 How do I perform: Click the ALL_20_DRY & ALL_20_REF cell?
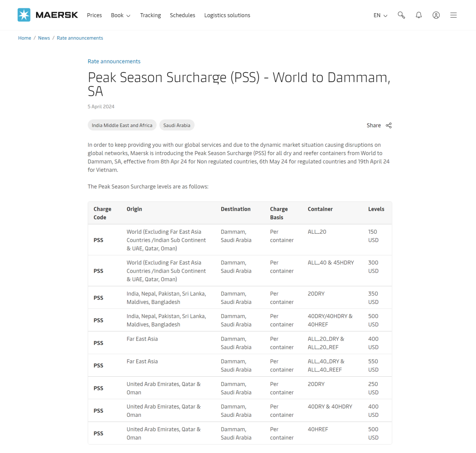[326, 343]
